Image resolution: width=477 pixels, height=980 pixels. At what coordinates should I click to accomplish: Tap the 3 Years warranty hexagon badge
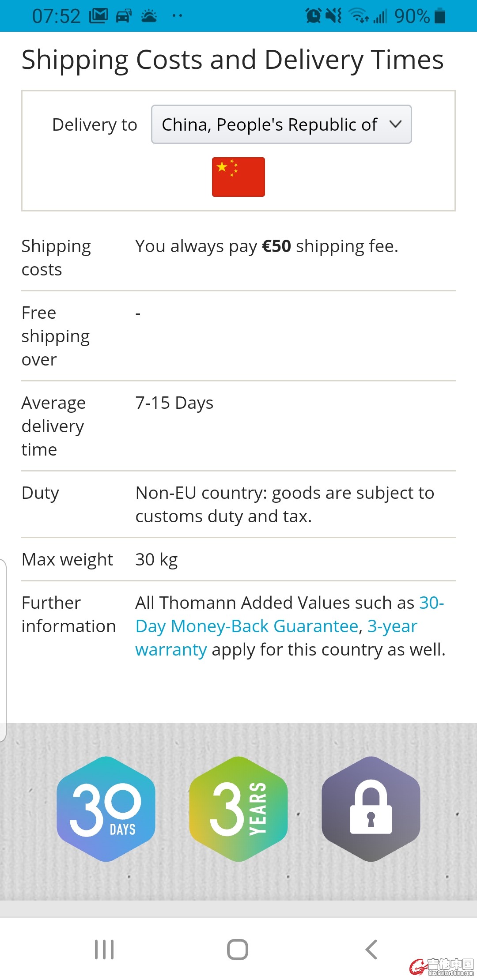pos(238,809)
